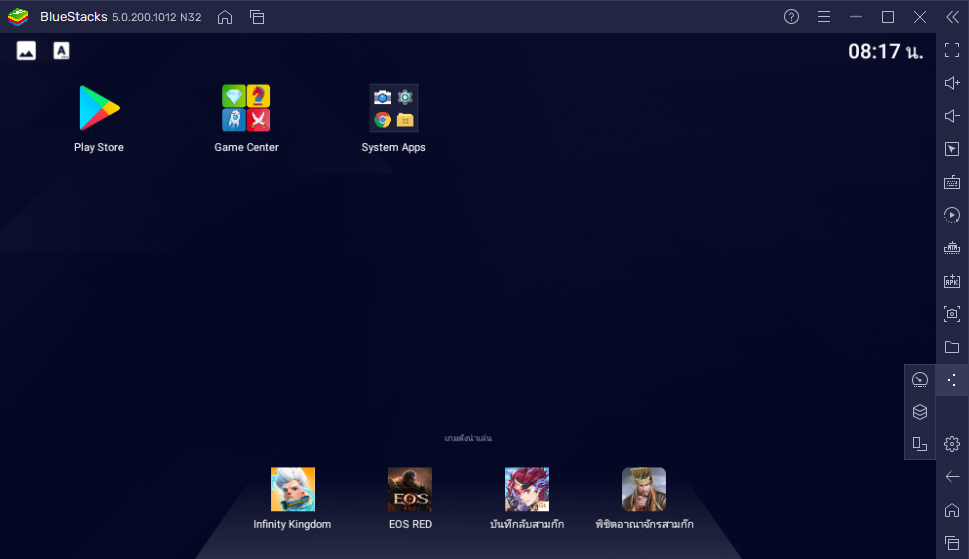Screen dimensions: 969x559
Task: Decrease volume with sidebar speaker minus
Action: point(952,116)
